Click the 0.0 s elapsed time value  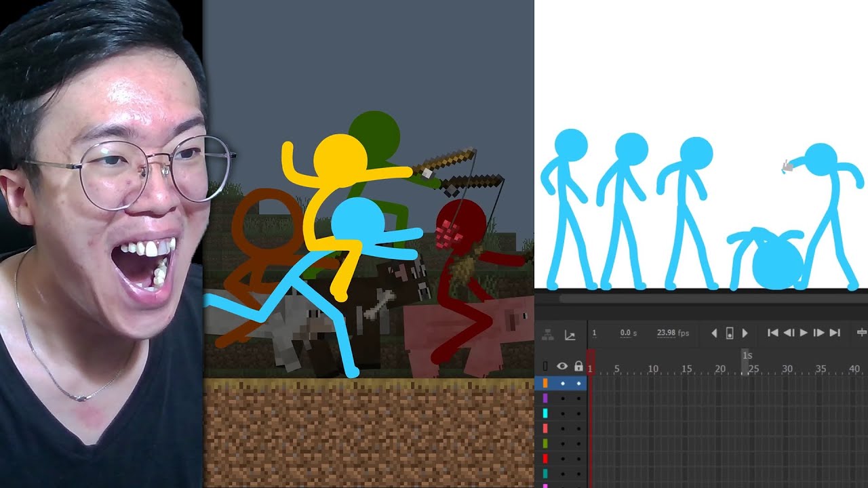629,333
